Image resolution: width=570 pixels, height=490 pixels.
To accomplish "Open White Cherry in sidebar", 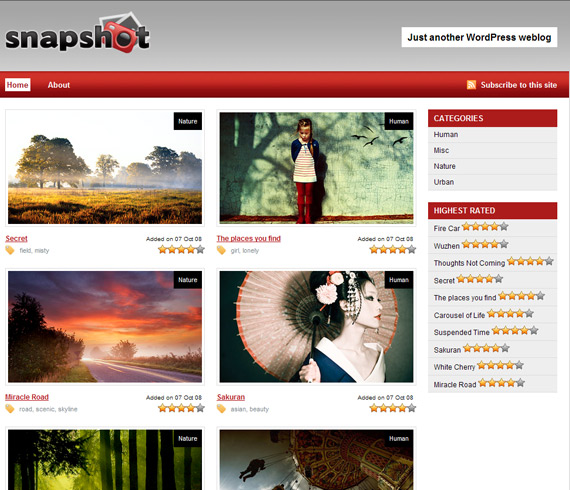I will pos(454,367).
